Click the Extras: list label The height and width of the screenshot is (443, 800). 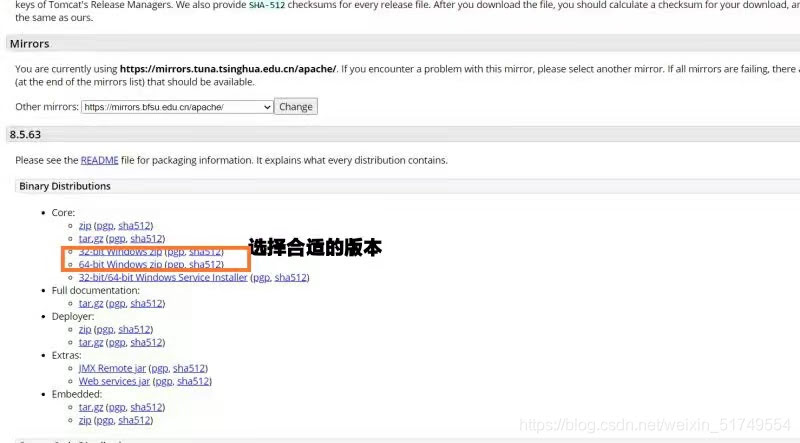(x=66, y=355)
